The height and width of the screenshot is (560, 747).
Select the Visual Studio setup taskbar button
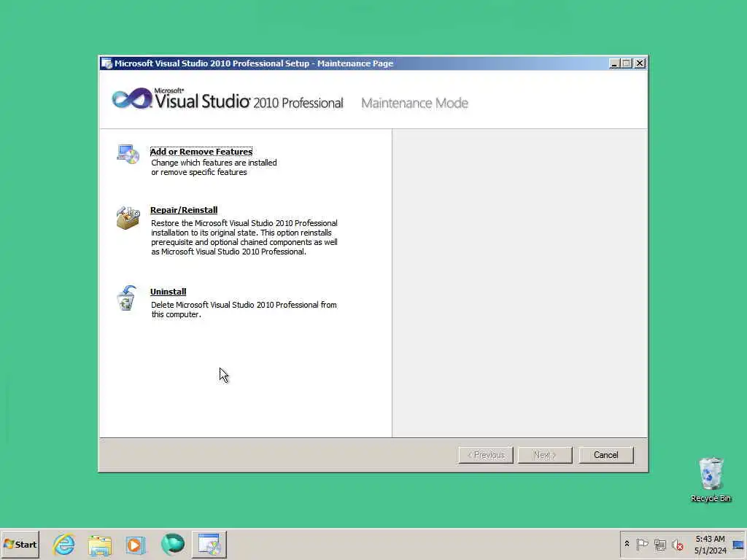click(209, 544)
